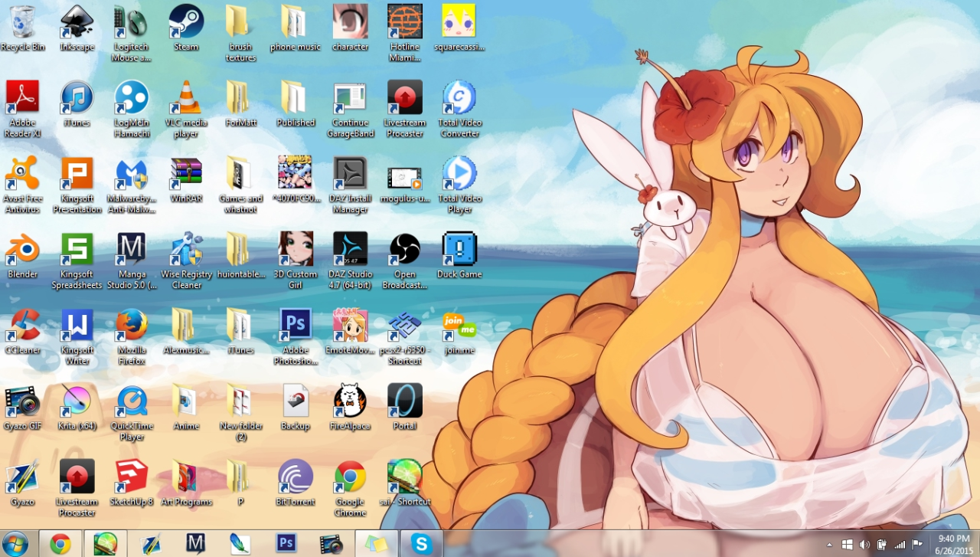980x557 pixels.
Task: Select the Inkscape desktop shortcut
Action: [77, 28]
